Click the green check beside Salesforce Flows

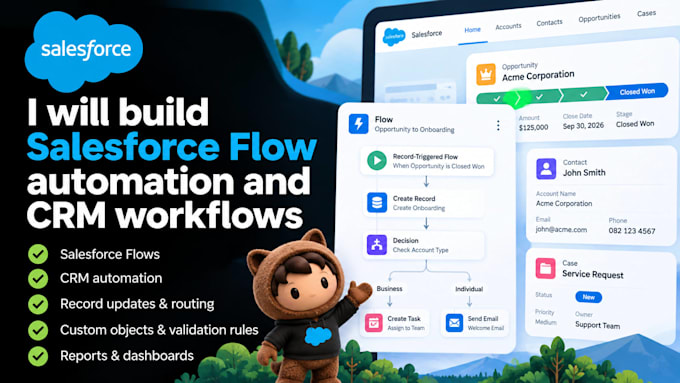[38, 254]
